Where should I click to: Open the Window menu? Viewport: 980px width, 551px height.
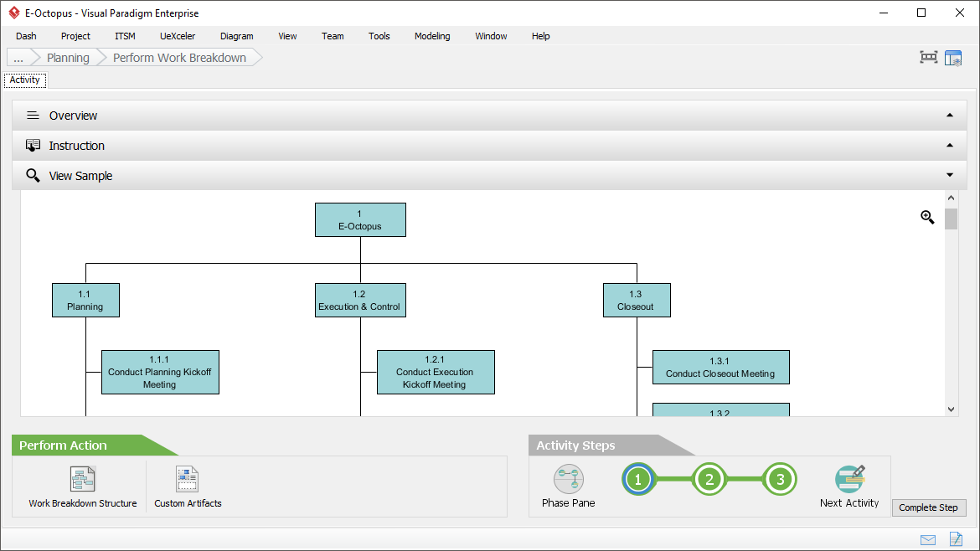(491, 36)
